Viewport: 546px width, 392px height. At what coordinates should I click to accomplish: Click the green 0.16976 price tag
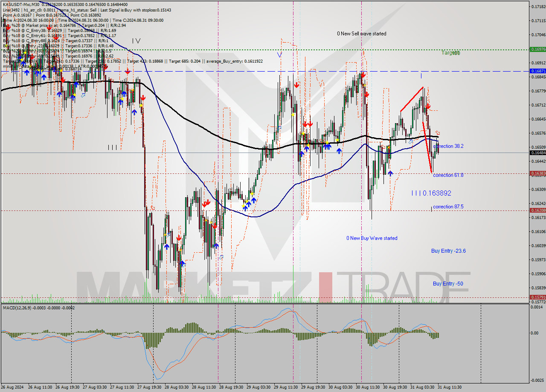pyautogui.click(x=537, y=49)
